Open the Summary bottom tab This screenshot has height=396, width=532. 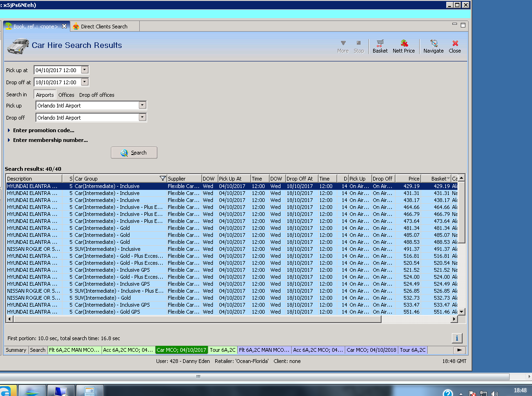(16, 350)
